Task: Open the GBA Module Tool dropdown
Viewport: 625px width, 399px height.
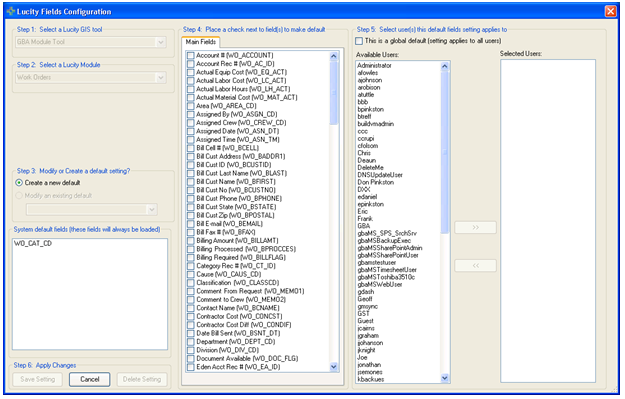Action: click(x=161, y=42)
